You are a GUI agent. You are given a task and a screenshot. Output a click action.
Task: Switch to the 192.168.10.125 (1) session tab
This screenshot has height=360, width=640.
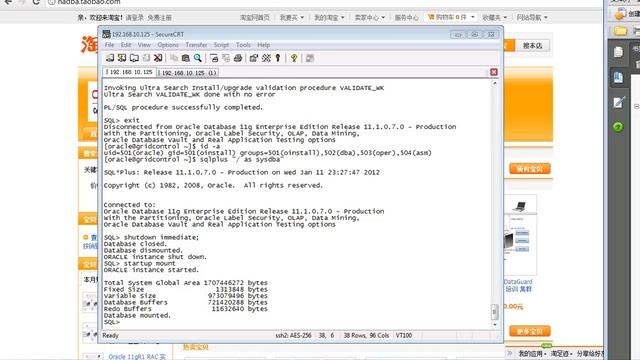[x=188, y=73]
